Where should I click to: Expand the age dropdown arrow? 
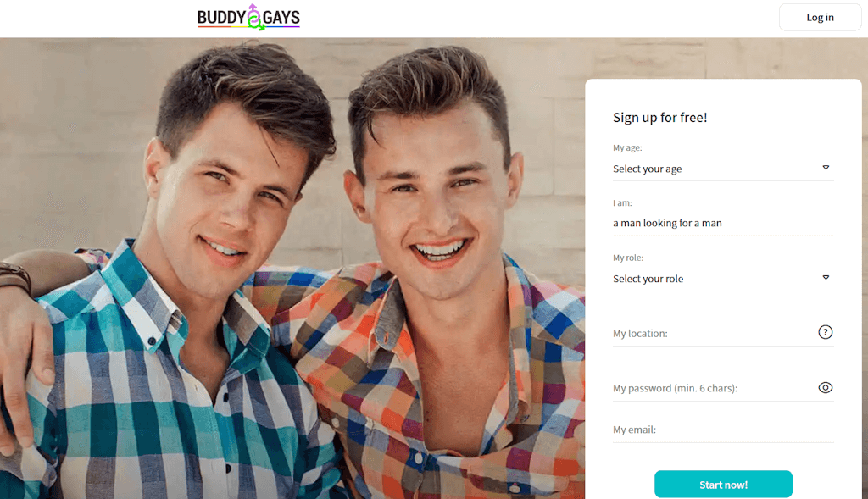tap(826, 168)
